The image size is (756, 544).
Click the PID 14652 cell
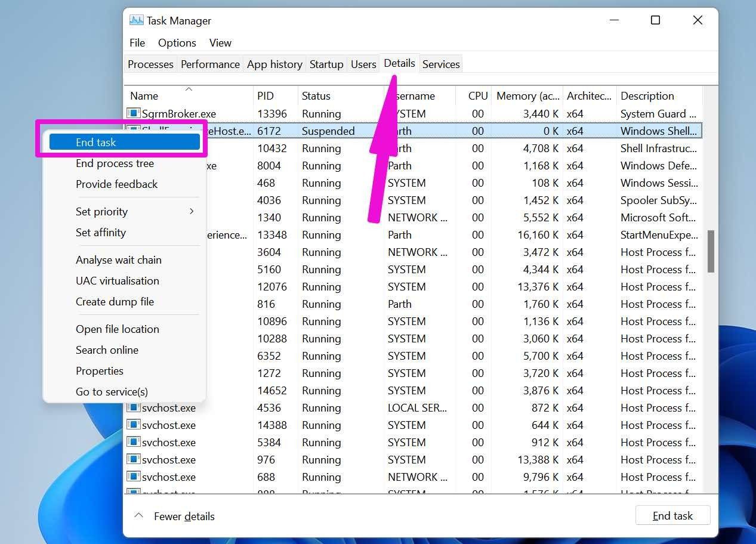tap(271, 391)
